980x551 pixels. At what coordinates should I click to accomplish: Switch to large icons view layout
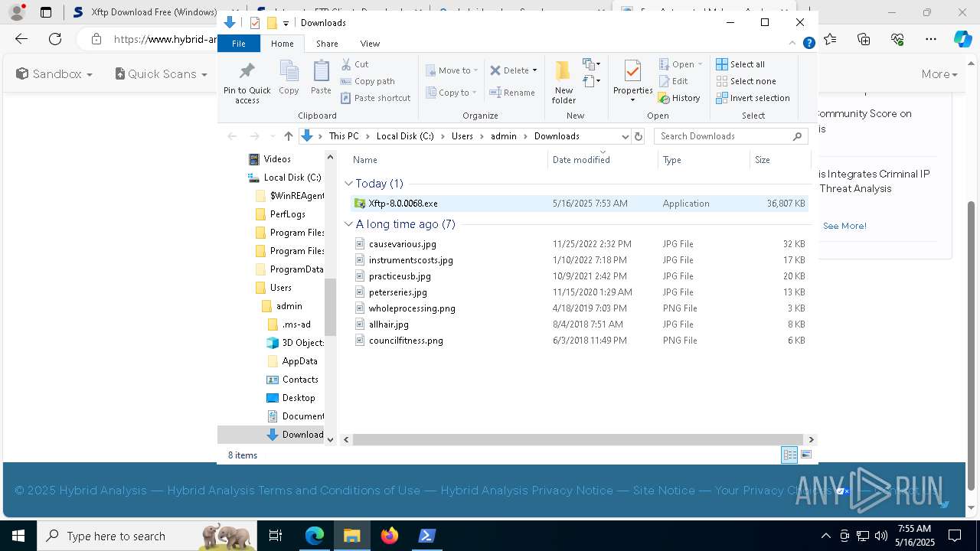805,455
